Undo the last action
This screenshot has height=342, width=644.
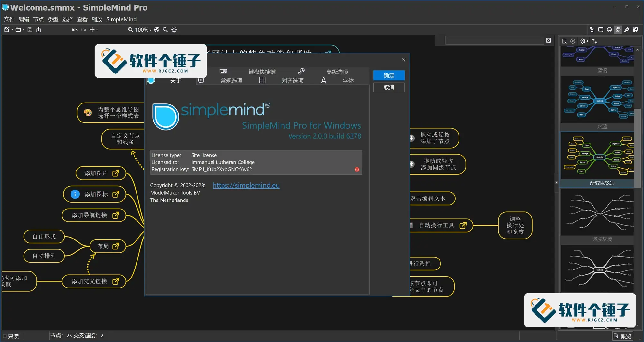coord(75,30)
